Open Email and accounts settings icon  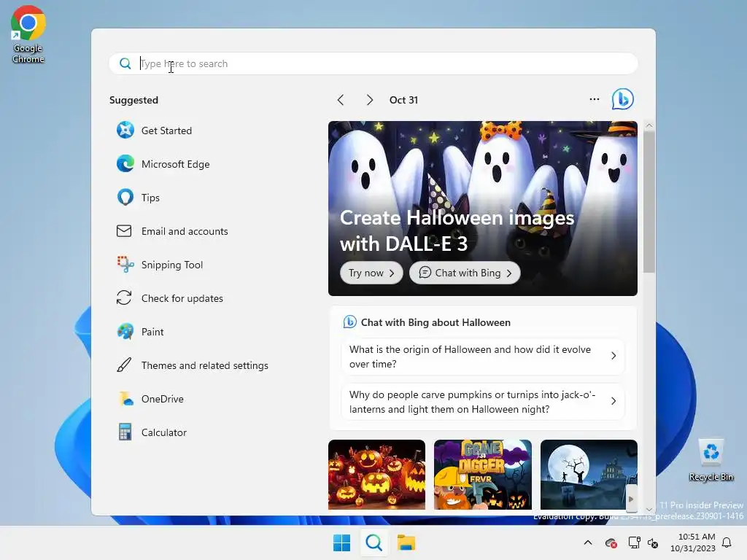point(124,231)
